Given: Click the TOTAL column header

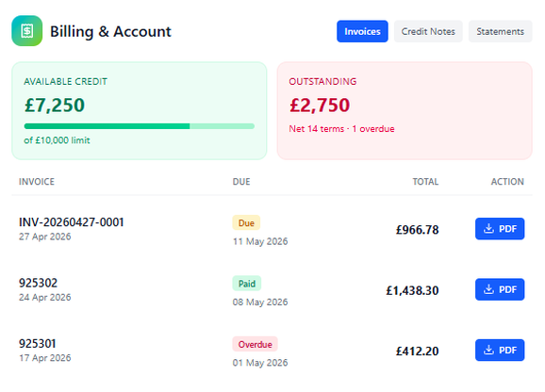Looking at the screenshot, I should pyautogui.click(x=425, y=182).
